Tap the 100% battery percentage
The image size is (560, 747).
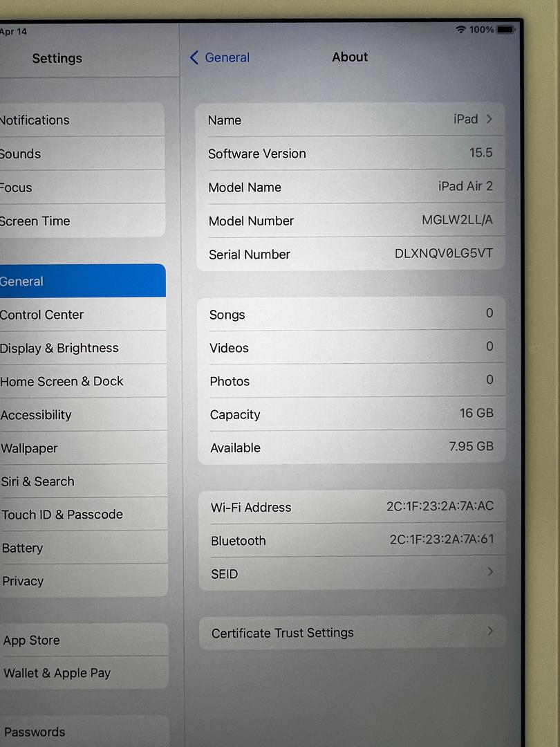pyautogui.click(x=481, y=30)
